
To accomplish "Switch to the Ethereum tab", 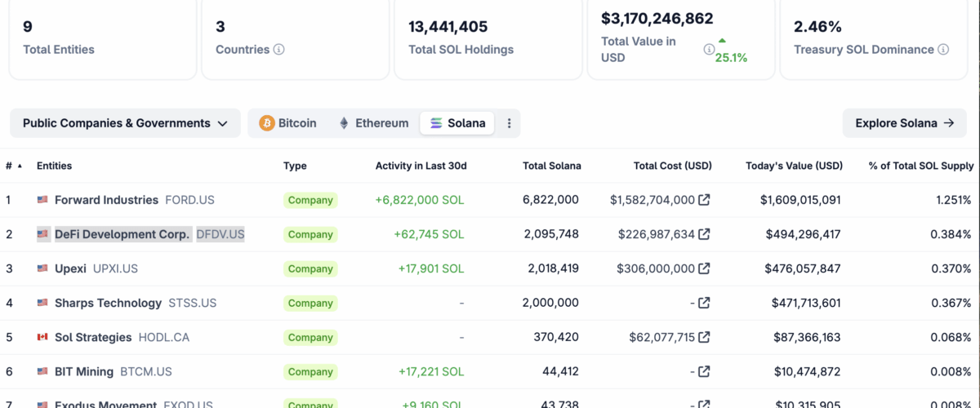I will point(374,123).
